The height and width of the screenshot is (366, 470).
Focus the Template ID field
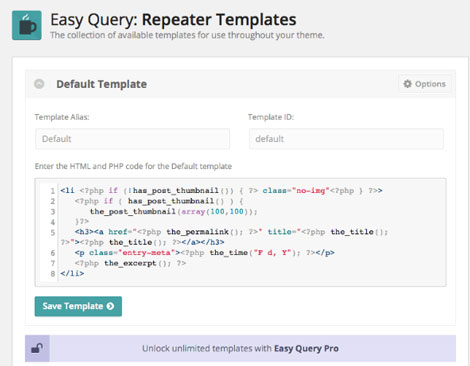point(346,139)
